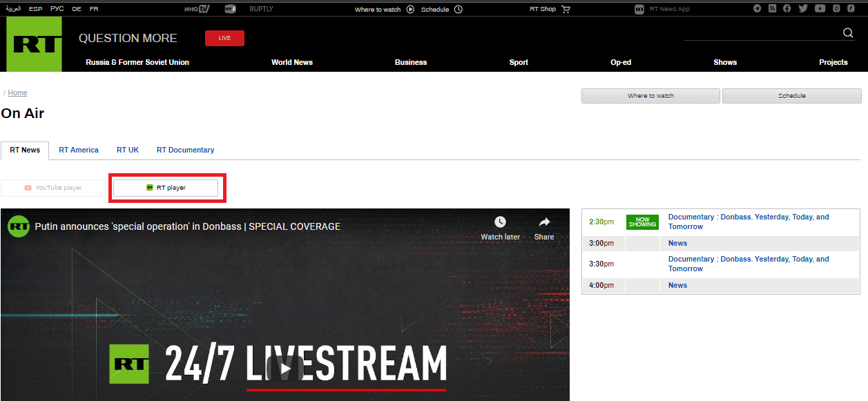
Task: Click the shopping cart icon
Action: coord(566,10)
